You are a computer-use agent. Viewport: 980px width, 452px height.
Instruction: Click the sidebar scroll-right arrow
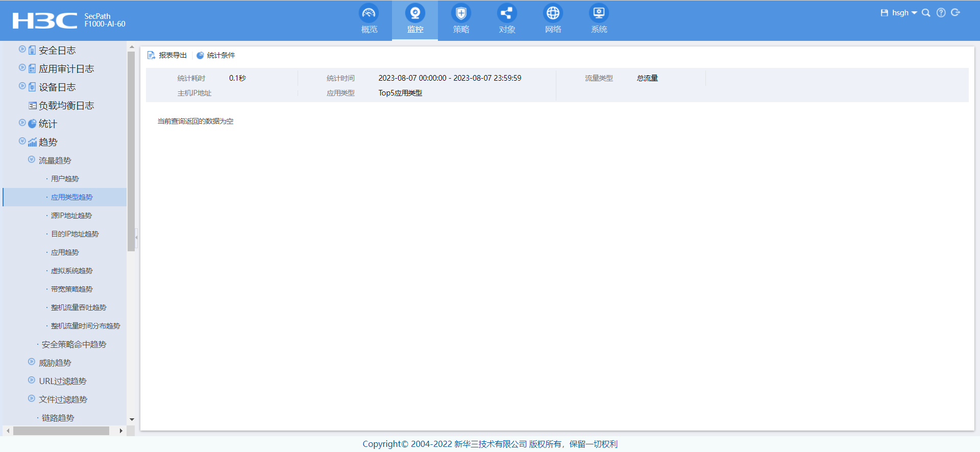121,431
